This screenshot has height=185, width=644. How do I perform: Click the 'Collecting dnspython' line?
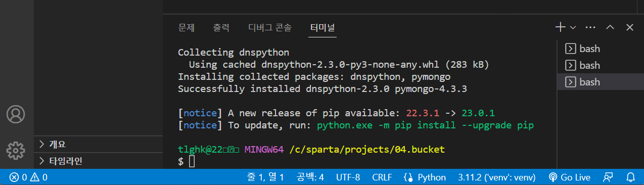[234, 53]
